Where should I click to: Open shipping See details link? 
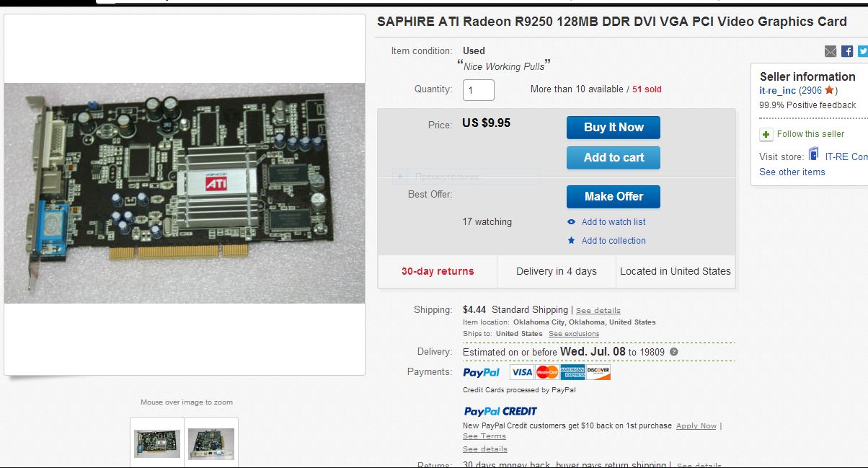click(x=598, y=311)
